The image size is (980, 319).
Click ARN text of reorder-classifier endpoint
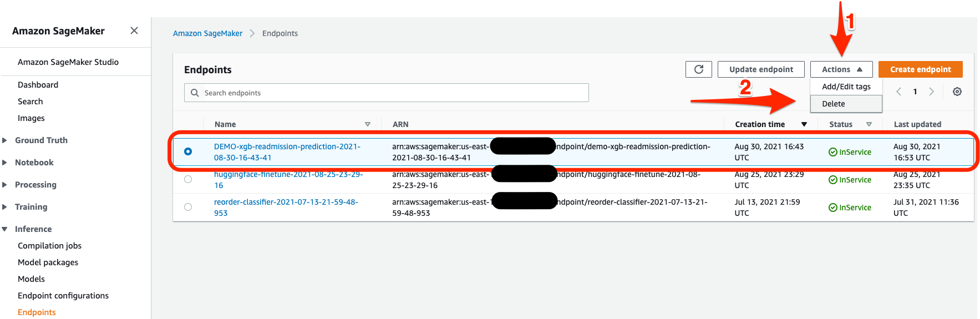pos(550,207)
